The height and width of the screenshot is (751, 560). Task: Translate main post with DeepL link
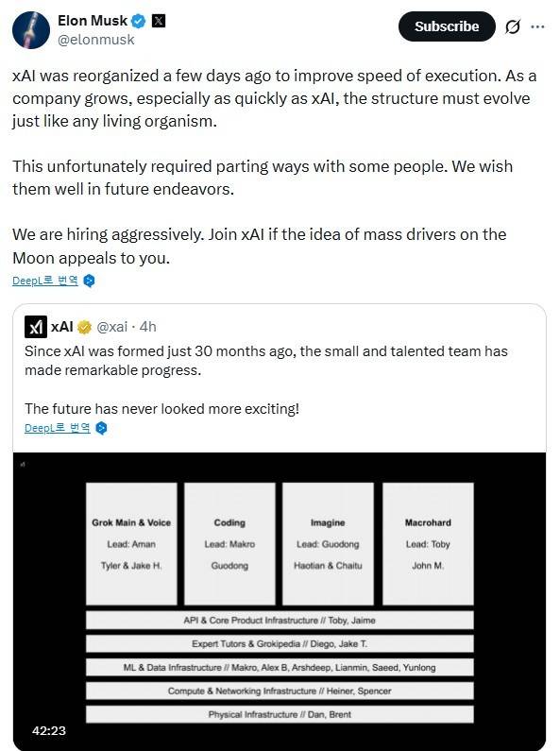(x=45, y=281)
